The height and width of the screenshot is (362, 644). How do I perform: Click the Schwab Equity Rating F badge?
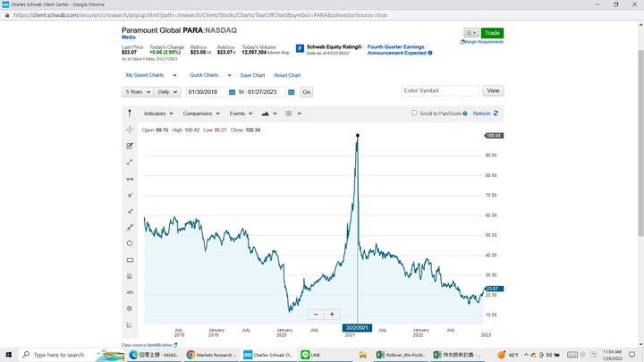pyautogui.click(x=300, y=49)
